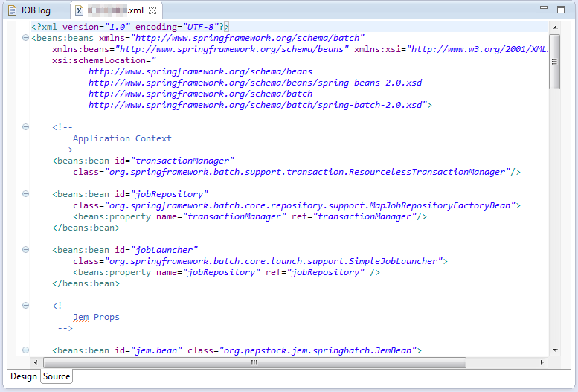Screen dimensions: 578x392
Task: Click the vertical scrollbar up arrow
Action: tap(555, 28)
